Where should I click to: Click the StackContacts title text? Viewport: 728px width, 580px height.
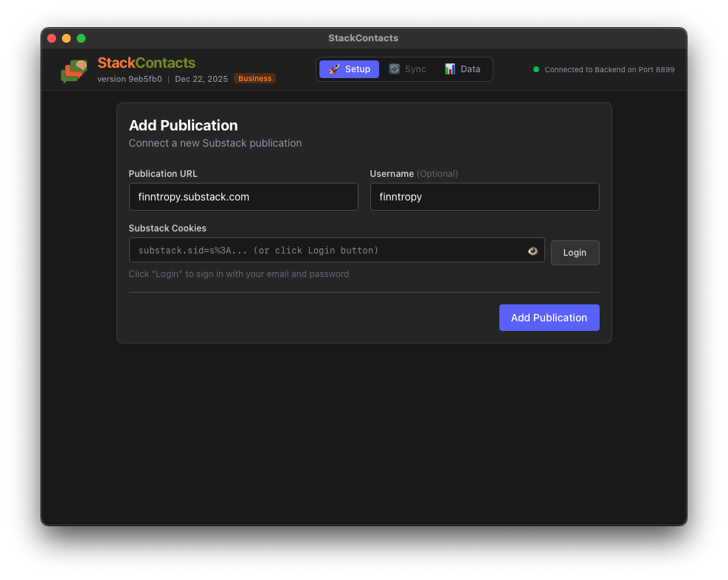pyautogui.click(x=146, y=63)
